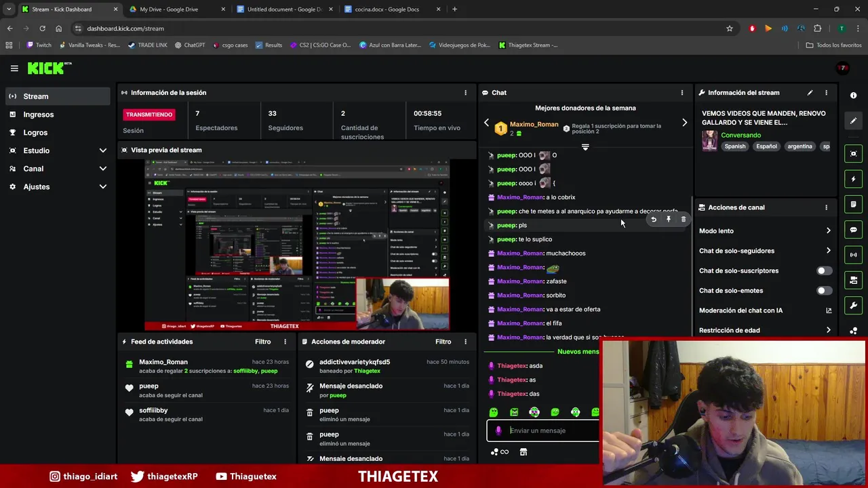Click the chat bubble icon in right rail
868x488 pixels.
853,230
